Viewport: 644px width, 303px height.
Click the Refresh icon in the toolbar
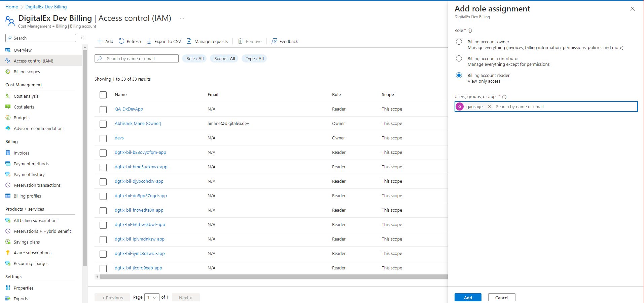coord(121,41)
